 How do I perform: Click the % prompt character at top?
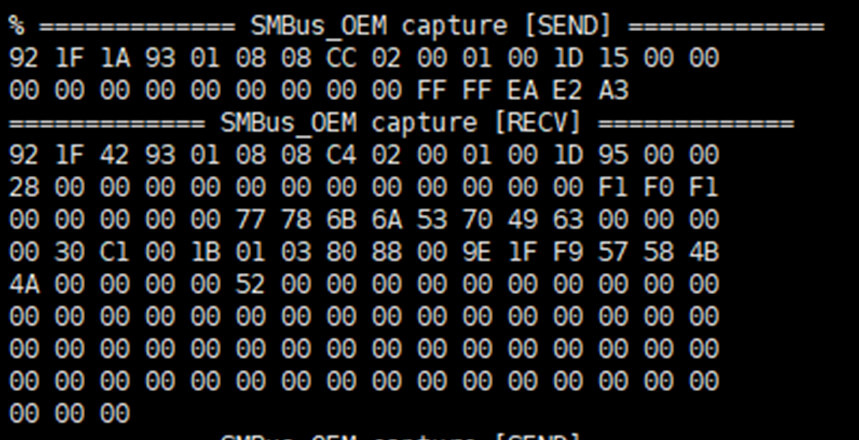pyautogui.click(x=17, y=26)
